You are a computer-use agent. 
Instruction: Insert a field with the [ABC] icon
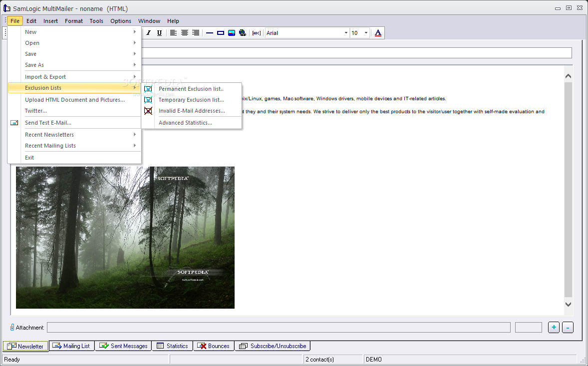pos(257,33)
